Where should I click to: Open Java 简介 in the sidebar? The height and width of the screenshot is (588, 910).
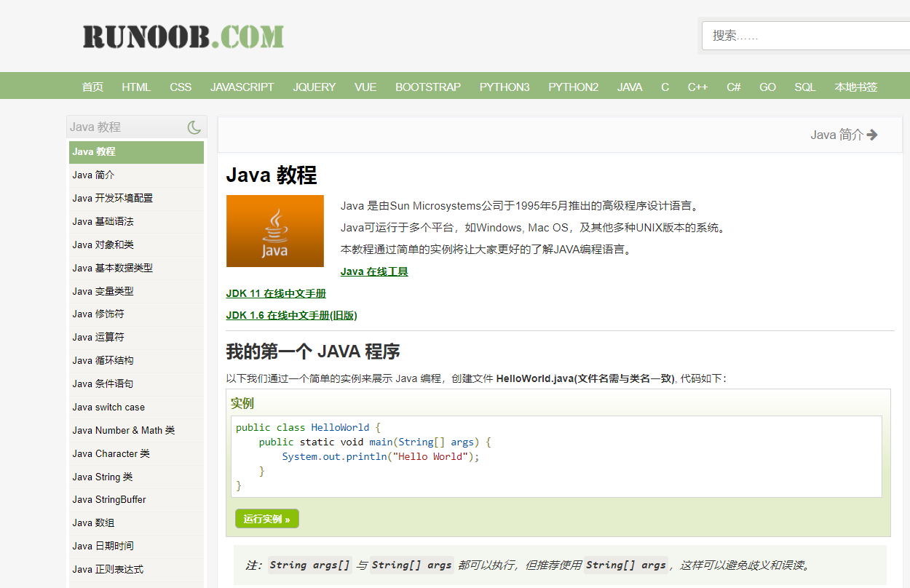[x=136, y=175]
